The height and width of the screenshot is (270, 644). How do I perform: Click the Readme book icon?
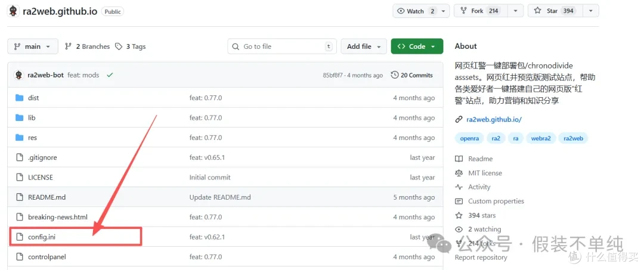[x=459, y=159]
